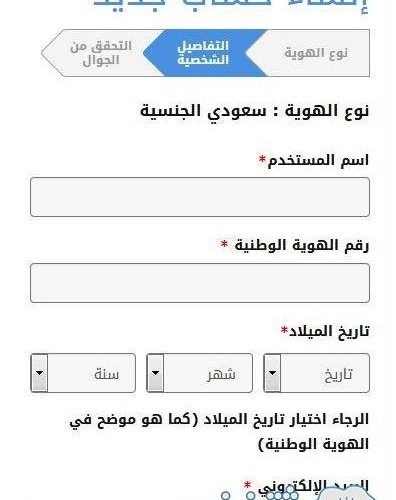The height and width of the screenshot is (500, 396).
Task: Focus the رقم الهوية الوطنية input field
Action: point(200,283)
